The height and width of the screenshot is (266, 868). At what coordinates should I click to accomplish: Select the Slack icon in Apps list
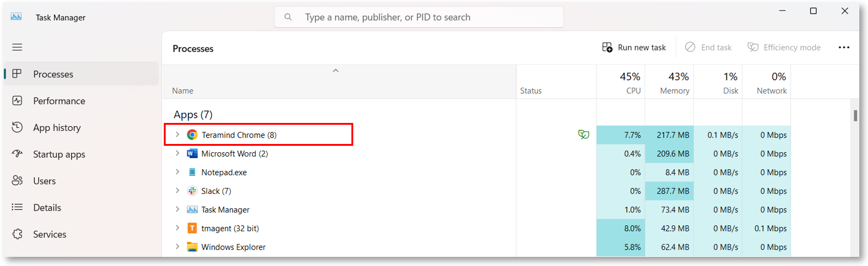[192, 191]
